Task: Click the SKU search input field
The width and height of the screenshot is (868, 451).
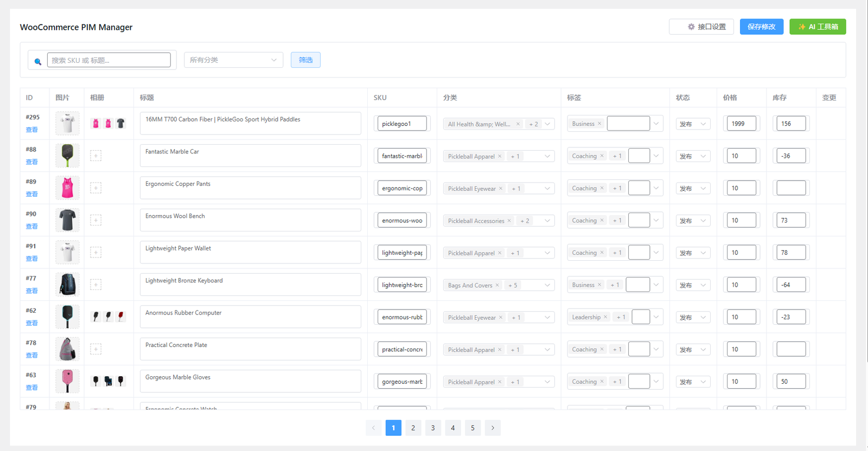Action: [108, 60]
